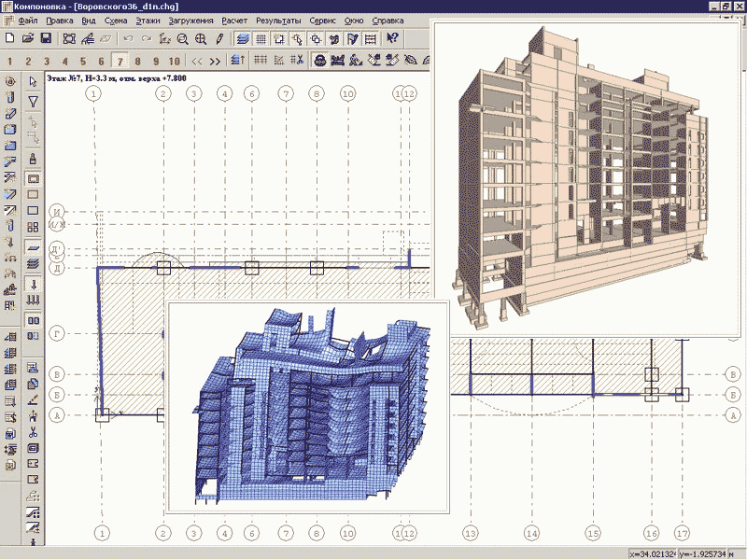This screenshot has height=560, width=747.
Task: Save the project with the floppy disk icon
Action: pyautogui.click(x=45, y=39)
